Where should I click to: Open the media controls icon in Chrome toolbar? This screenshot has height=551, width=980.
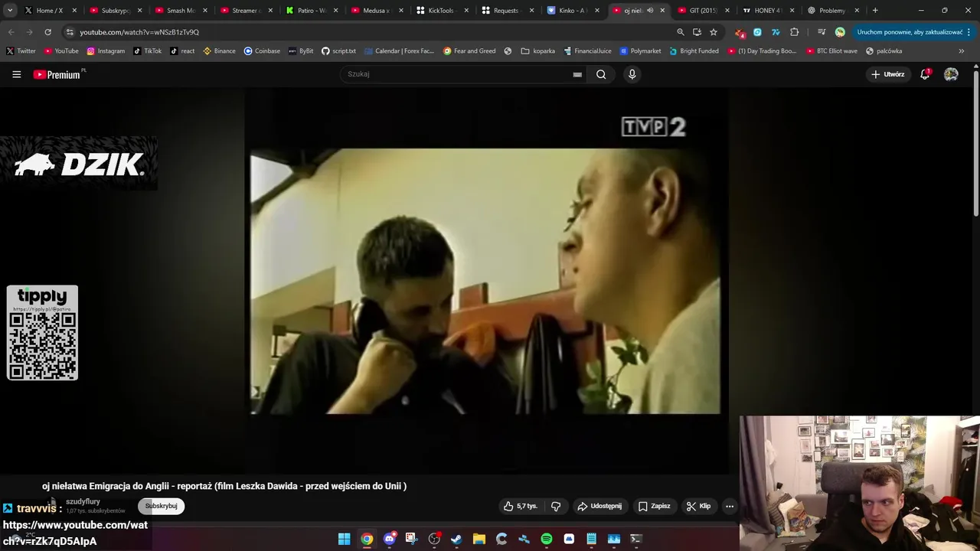pyautogui.click(x=822, y=32)
